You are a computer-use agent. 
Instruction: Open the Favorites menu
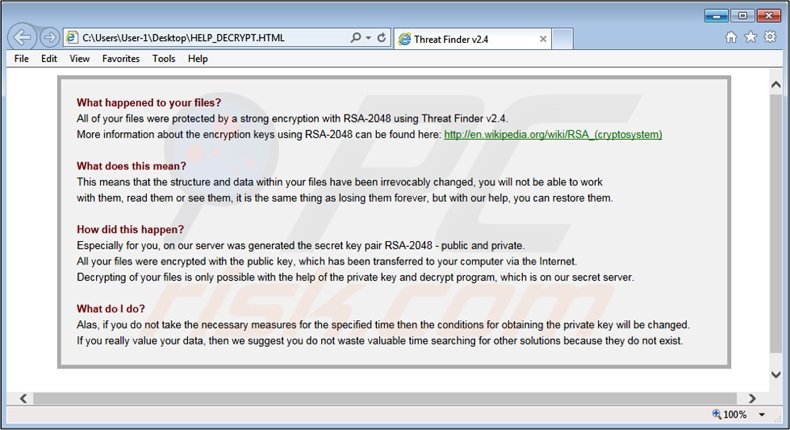[x=121, y=58]
